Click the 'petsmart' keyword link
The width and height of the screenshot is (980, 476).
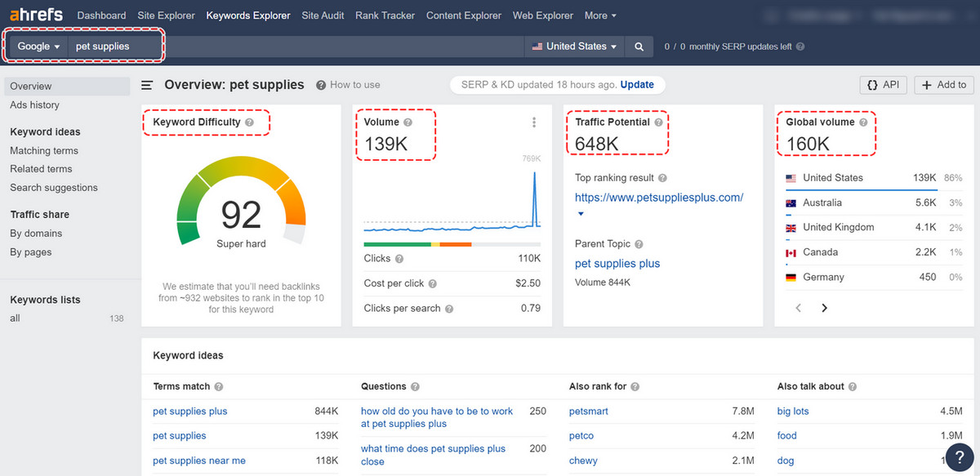point(589,411)
